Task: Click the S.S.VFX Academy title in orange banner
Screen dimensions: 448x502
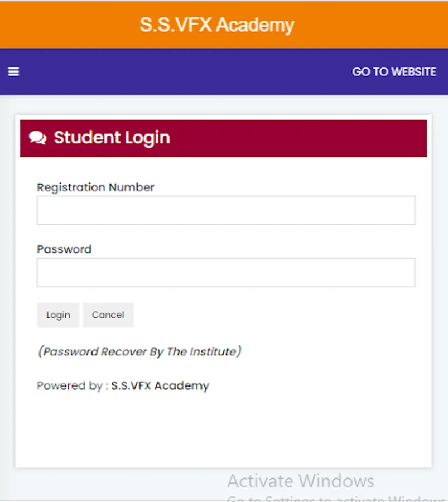Action: (x=217, y=25)
